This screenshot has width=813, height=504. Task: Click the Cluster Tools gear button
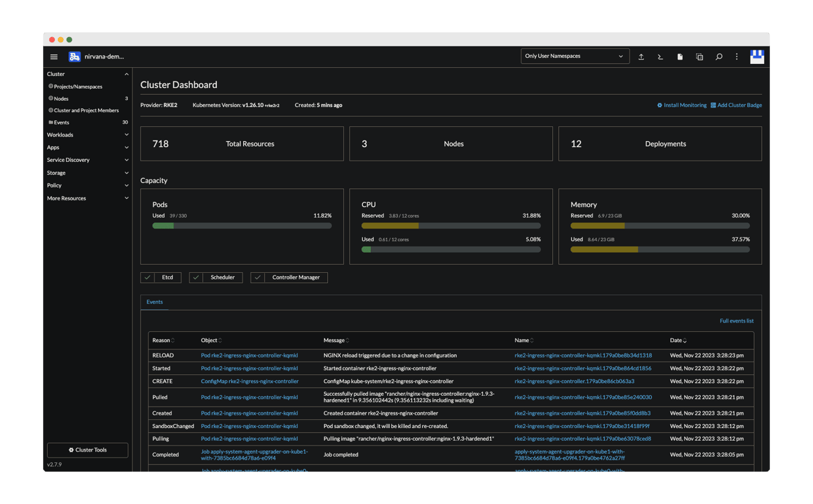87,450
